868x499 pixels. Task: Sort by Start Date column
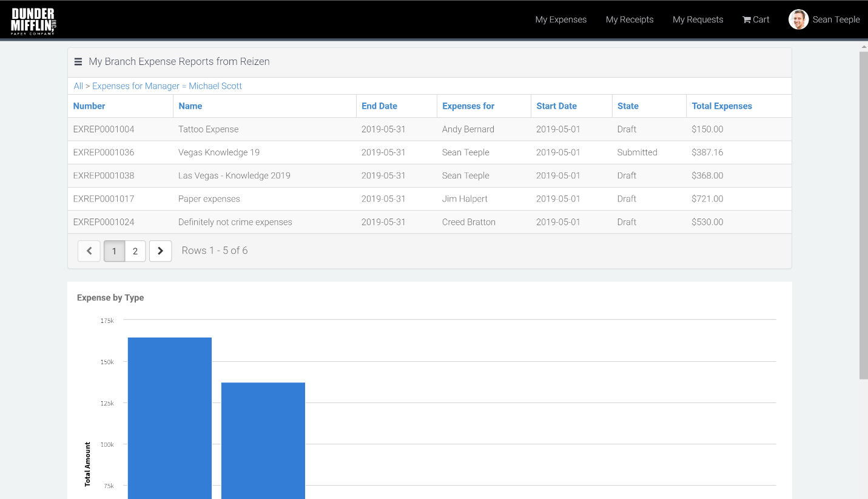[556, 106]
